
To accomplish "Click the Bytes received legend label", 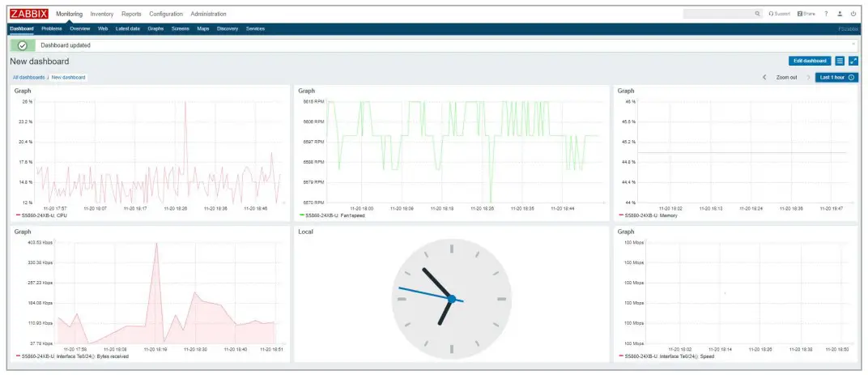I will pyautogui.click(x=74, y=356).
